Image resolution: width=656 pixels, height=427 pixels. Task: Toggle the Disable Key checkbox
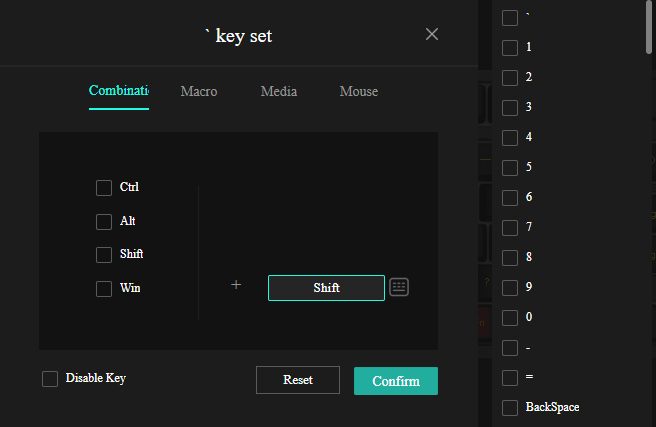50,379
